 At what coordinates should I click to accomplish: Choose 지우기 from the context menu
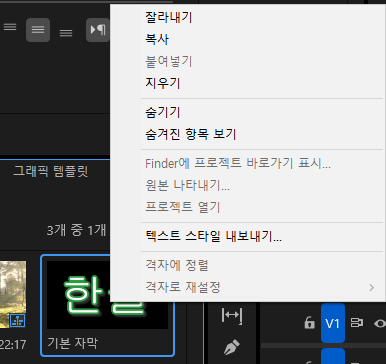point(163,83)
